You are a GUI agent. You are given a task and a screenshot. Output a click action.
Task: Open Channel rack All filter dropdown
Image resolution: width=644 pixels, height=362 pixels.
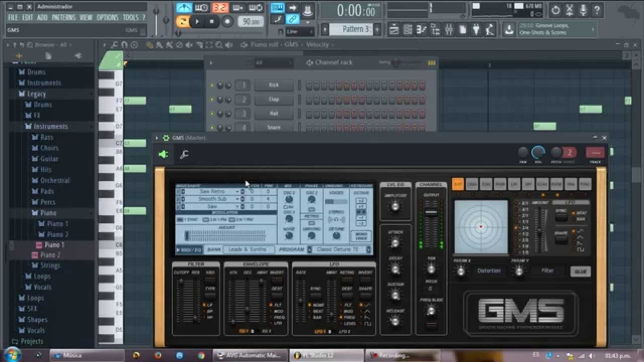pos(272,63)
